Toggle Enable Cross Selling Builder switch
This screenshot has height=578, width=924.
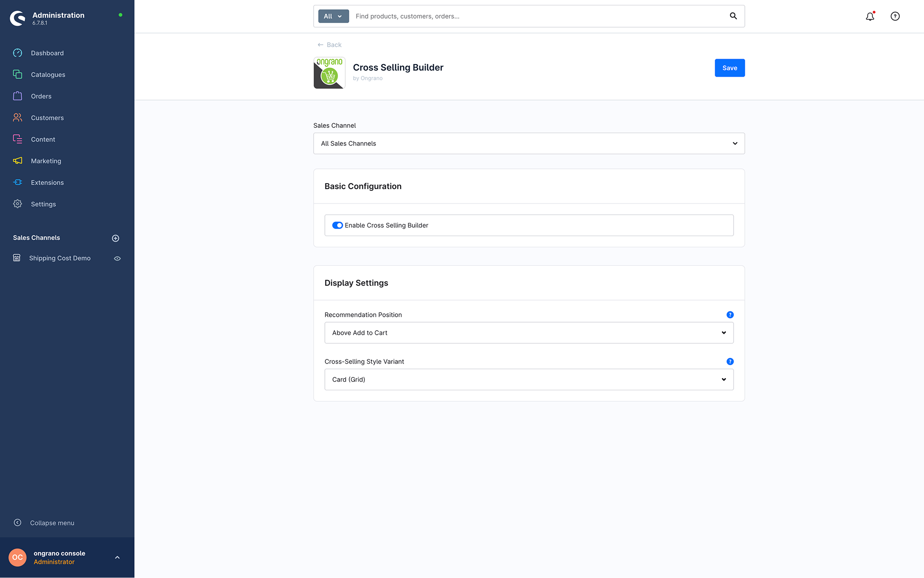(337, 225)
